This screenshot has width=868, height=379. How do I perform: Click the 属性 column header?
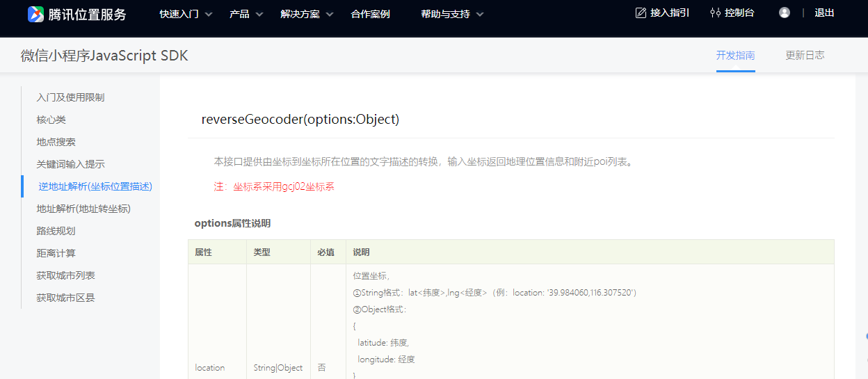203,252
